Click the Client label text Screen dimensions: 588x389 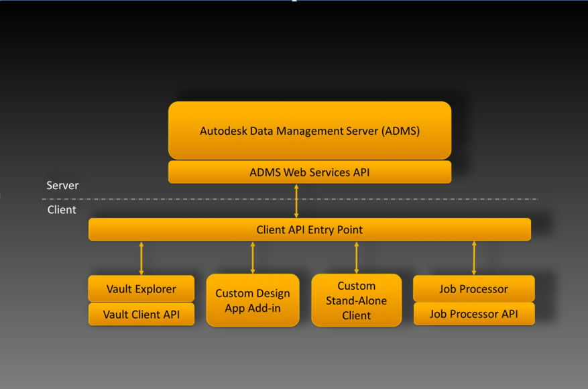tap(62, 209)
